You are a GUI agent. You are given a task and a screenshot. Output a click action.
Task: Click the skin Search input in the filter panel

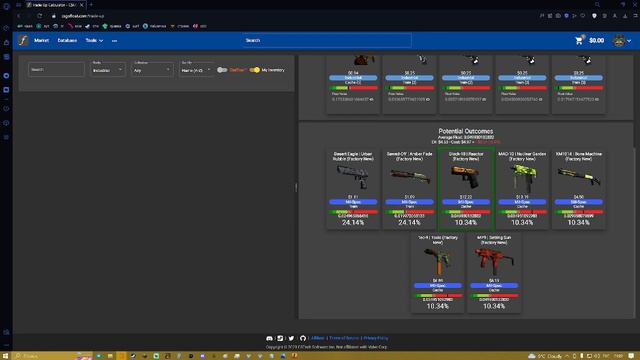click(56, 69)
